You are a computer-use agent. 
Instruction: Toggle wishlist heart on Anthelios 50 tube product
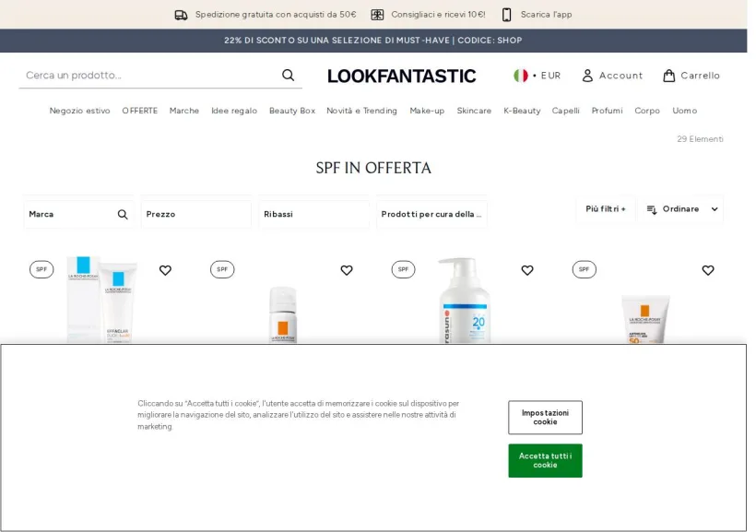click(x=708, y=270)
